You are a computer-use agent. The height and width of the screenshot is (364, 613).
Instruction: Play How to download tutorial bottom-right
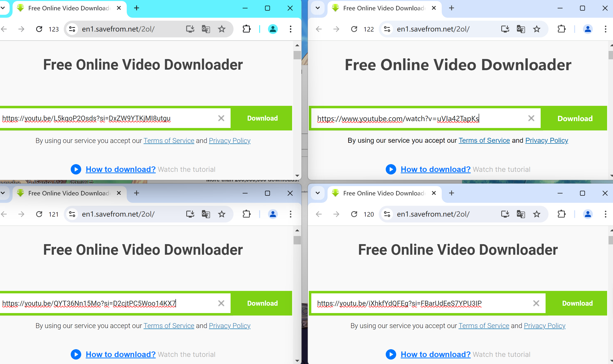(x=391, y=354)
